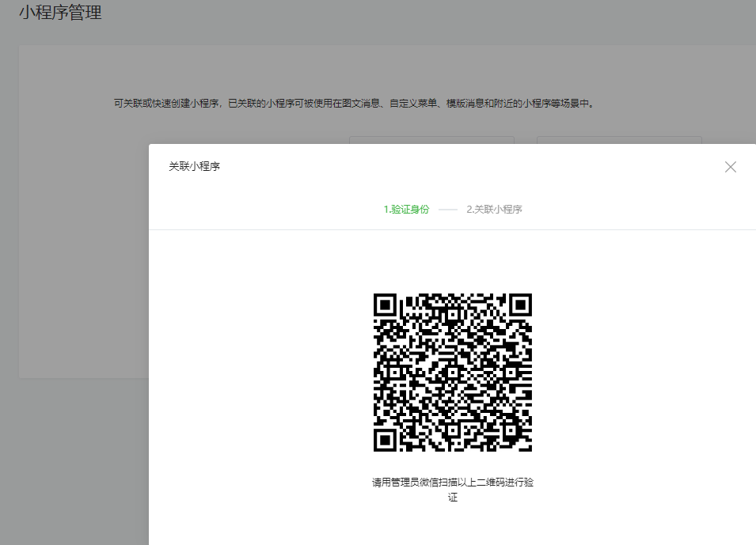The height and width of the screenshot is (545, 756).
Task: Close the 关联小程序 dialog
Action: click(731, 167)
